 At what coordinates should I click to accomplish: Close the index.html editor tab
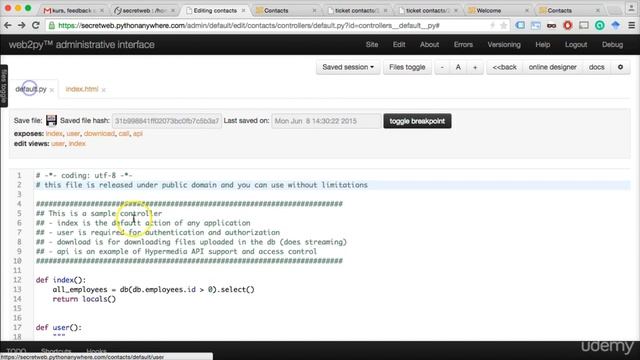pyautogui.click(x=104, y=90)
